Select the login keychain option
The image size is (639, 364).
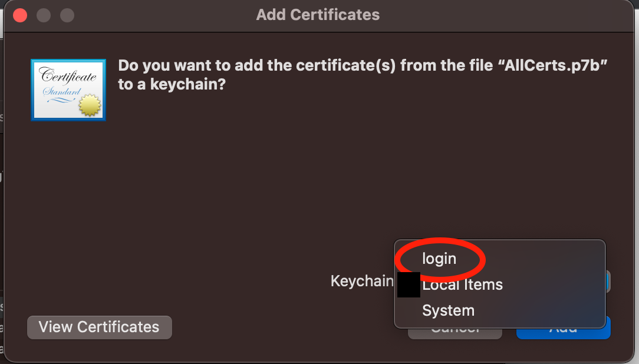439,259
